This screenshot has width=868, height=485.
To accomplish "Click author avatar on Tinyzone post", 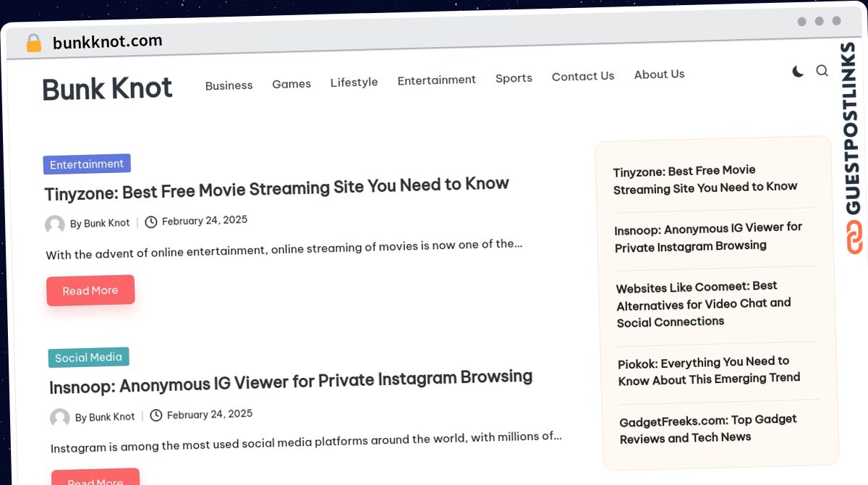I will [x=55, y=224].
